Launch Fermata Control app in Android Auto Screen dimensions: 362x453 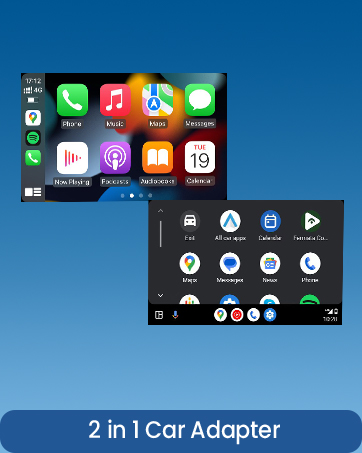[x=311, y=221]
